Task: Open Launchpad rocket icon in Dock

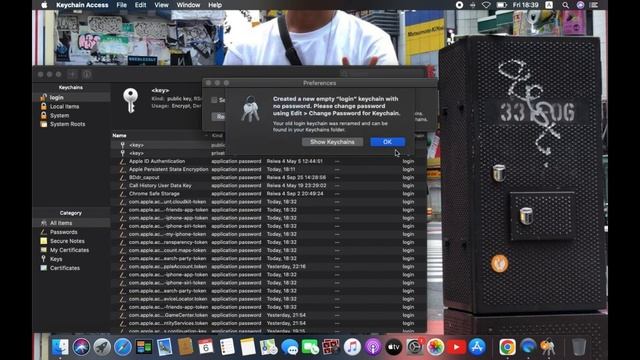Action: (102, 347)
